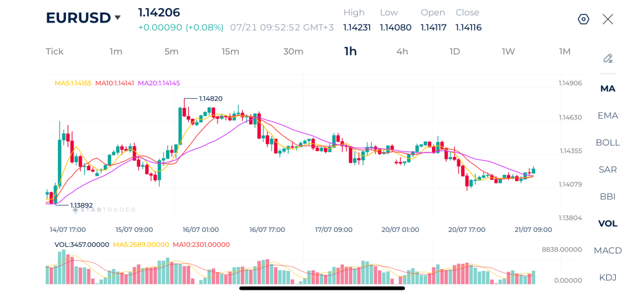This screenshot has width=644, height=296.
Task: Switch to the Tick timeframe
Action: coord(55,52)
